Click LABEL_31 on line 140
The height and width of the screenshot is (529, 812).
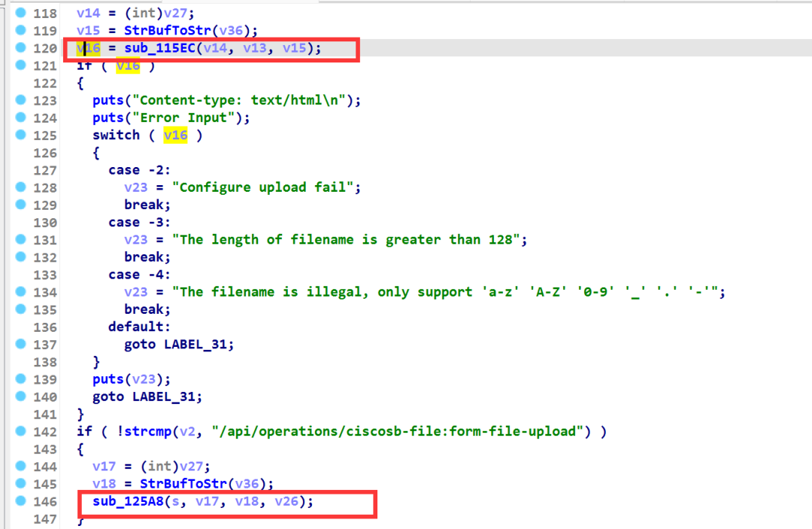(163, 397)
